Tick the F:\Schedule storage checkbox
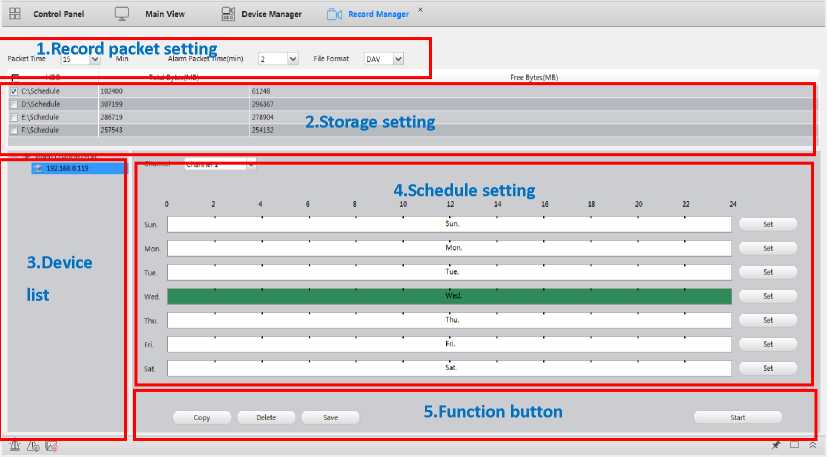827x457 pixels. coord(13,130)
